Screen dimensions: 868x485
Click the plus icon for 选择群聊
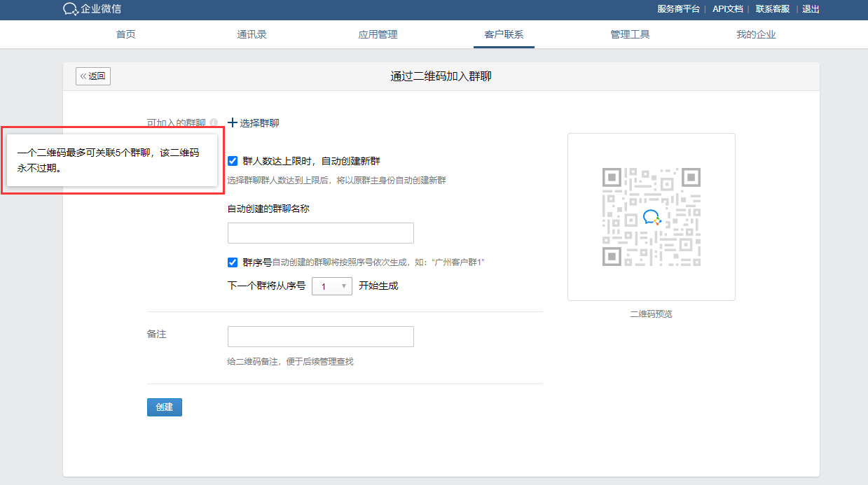[233, 122]
